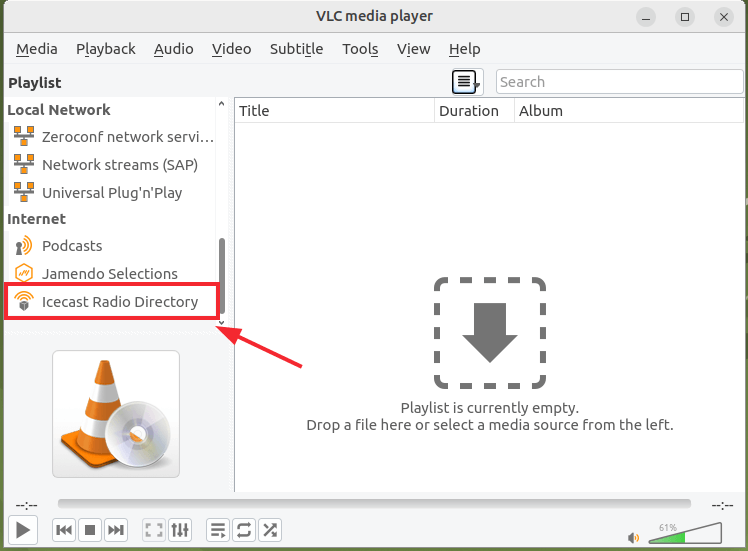The height and width of the screenshot is (551, 748).
Task: Click sidebar scroll down arrow
Action: pos(221,323)
